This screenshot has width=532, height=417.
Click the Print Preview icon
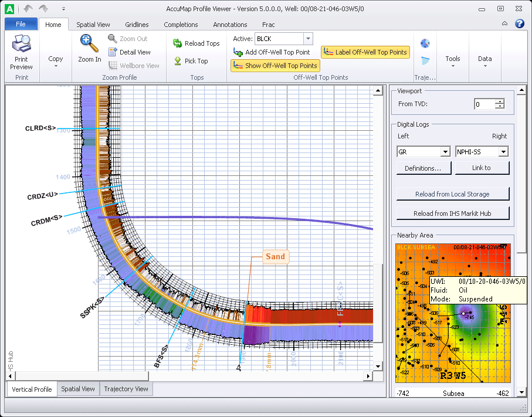(x=21, y=45)
